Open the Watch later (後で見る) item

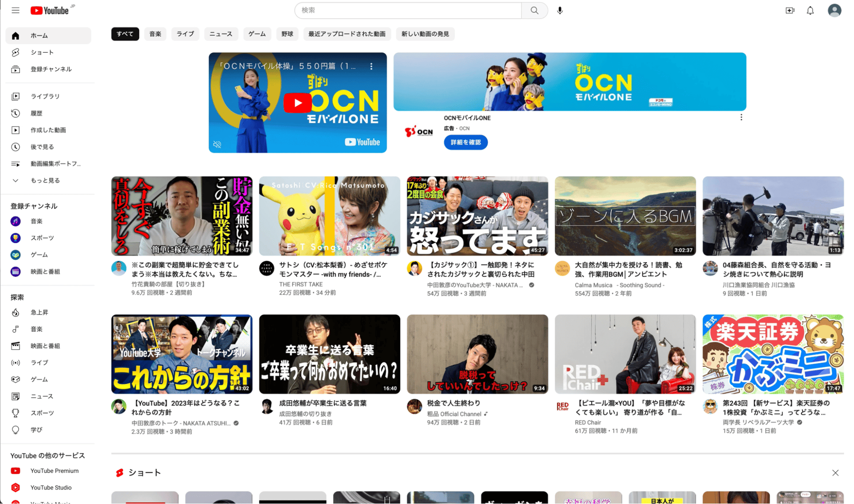(42, 147)
